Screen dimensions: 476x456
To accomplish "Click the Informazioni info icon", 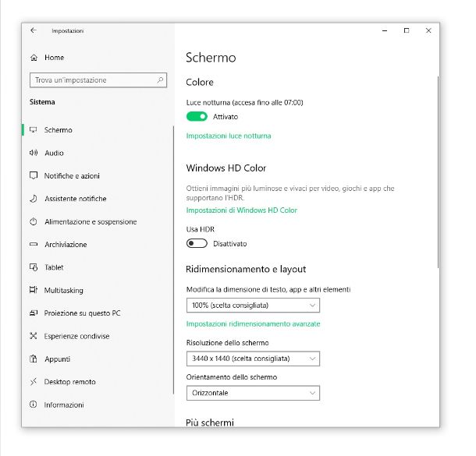I will (34, 405).
